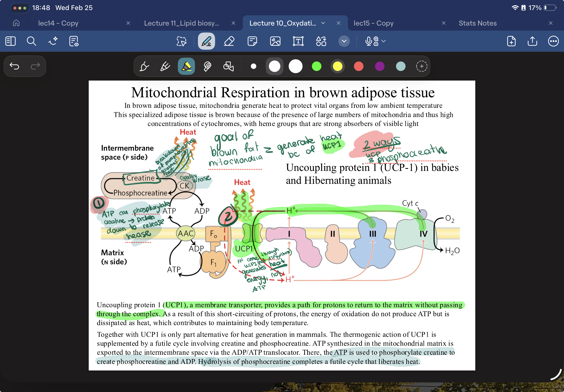Expand the more tools chevron button
This screenshot has height=392, width=564.
tap(344, 41)
